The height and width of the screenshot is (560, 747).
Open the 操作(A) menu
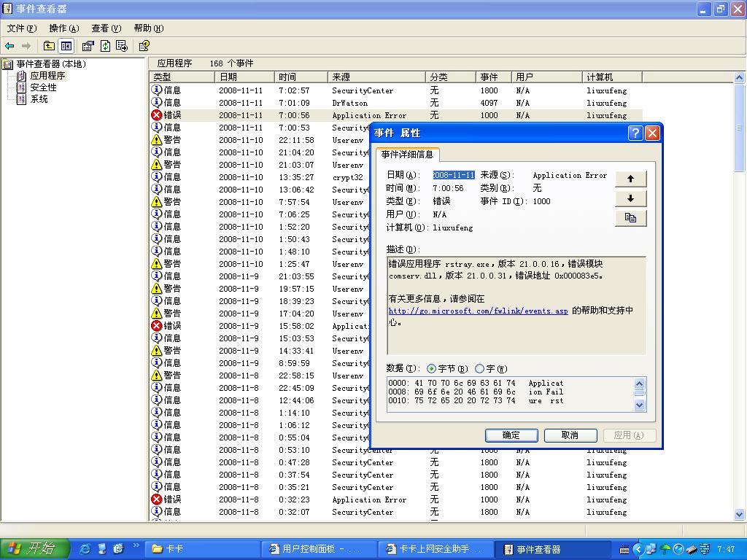pos(63,28)
